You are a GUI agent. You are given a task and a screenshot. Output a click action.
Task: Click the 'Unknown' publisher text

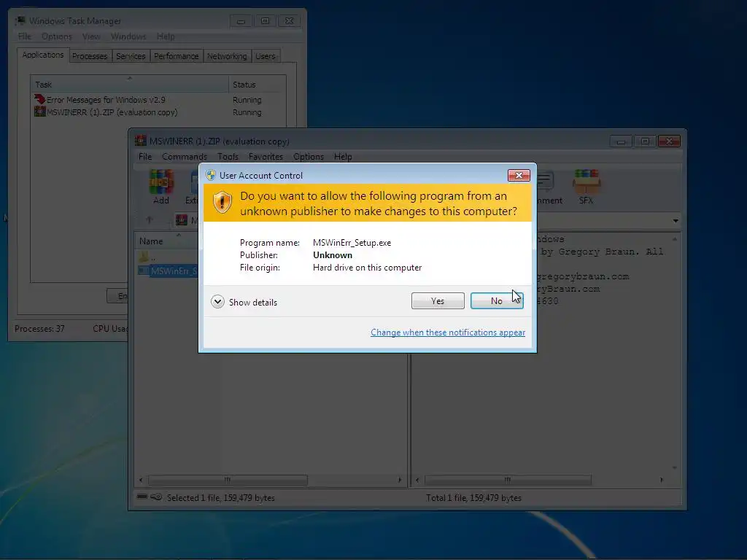coord(333,254)
